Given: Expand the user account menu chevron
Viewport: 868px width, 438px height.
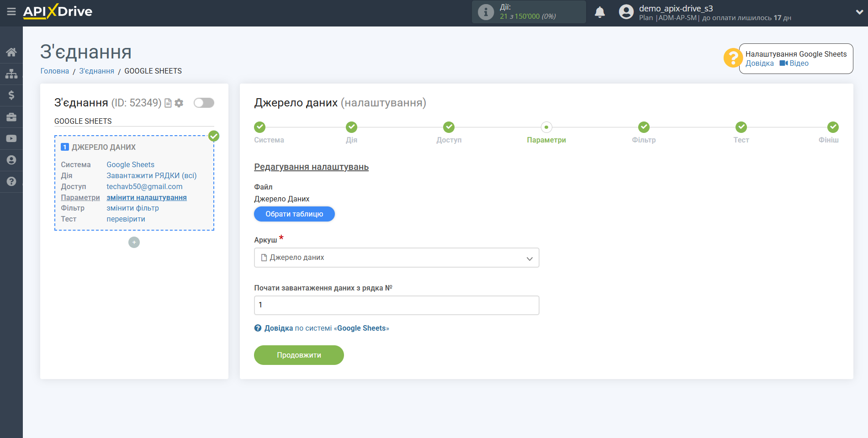Looking at the screenshot, I should click(859, 12).
